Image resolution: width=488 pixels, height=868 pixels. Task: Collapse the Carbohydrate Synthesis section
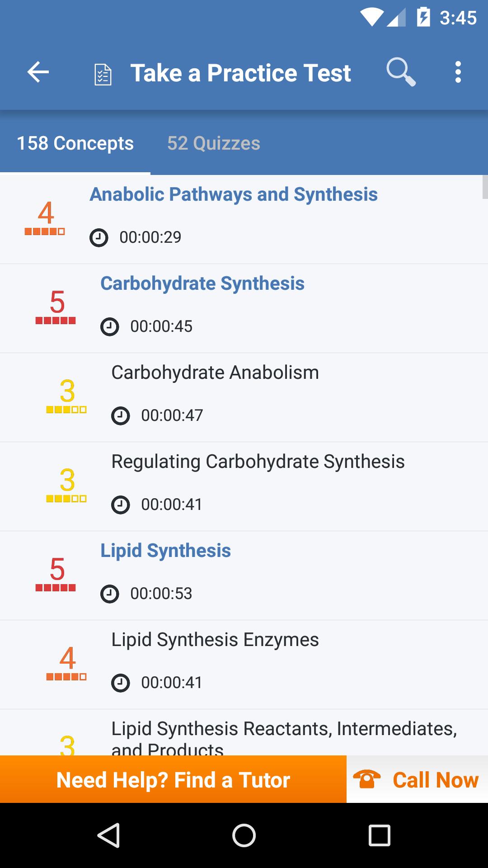click(202, 283)
